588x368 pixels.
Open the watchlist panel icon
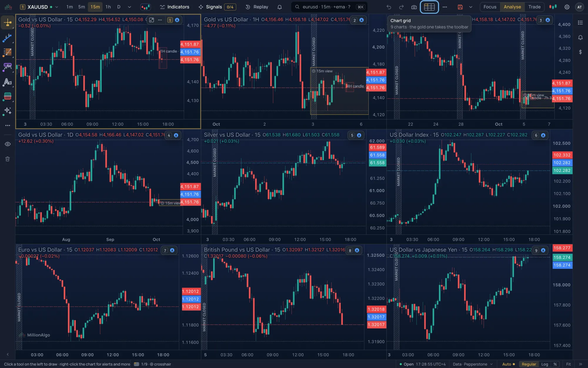click(580, 23)
